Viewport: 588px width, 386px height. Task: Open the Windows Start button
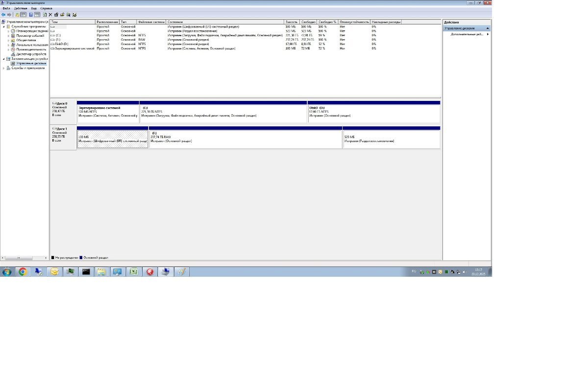pyautogui.click(x=7, y=272)
